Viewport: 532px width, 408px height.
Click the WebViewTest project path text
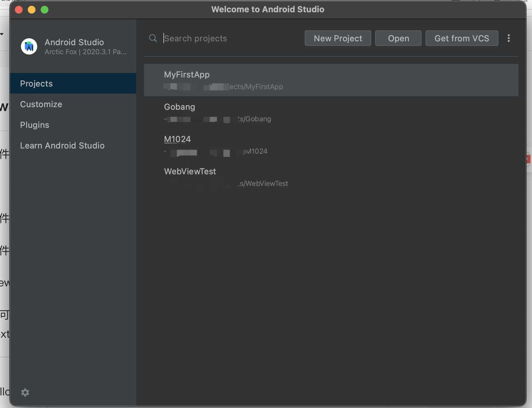point(226,183)
